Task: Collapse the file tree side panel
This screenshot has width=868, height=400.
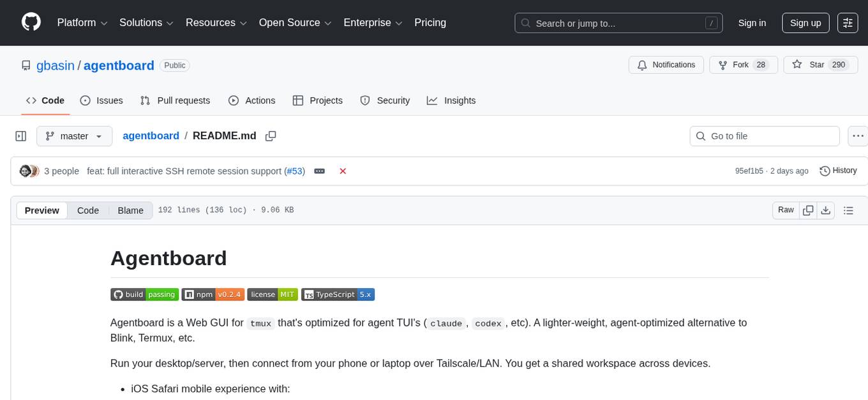Action: point(20,135)
